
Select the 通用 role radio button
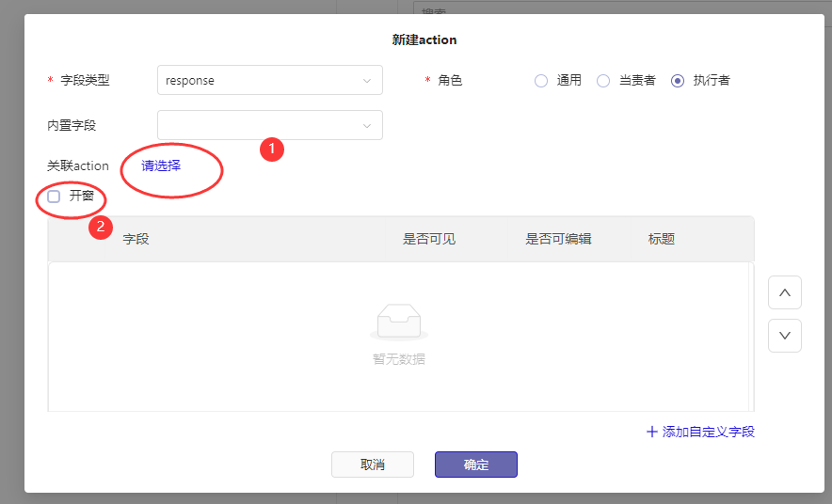point(541,81)
